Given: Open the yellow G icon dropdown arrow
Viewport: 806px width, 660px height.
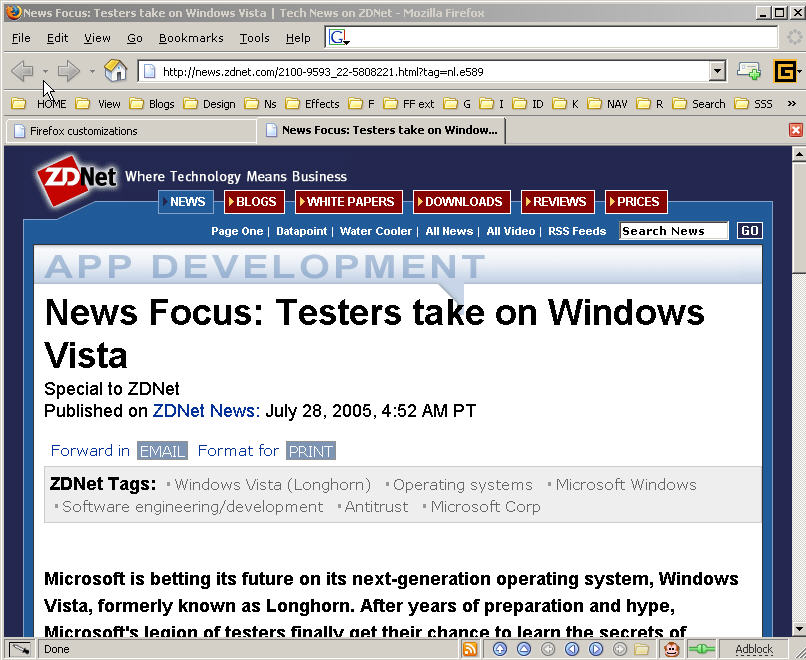Looking at the screenshot, I should 800,72.
